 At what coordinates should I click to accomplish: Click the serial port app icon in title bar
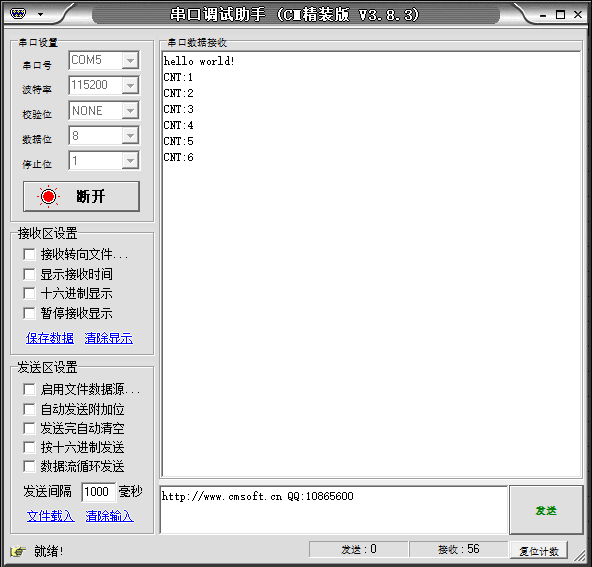[18, 14]
